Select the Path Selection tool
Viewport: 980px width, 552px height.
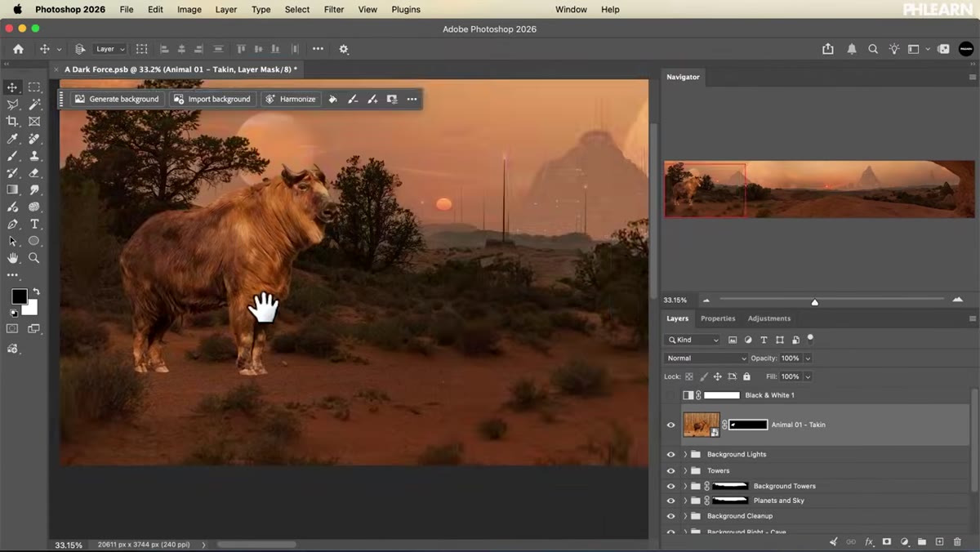tap(12, 242)
